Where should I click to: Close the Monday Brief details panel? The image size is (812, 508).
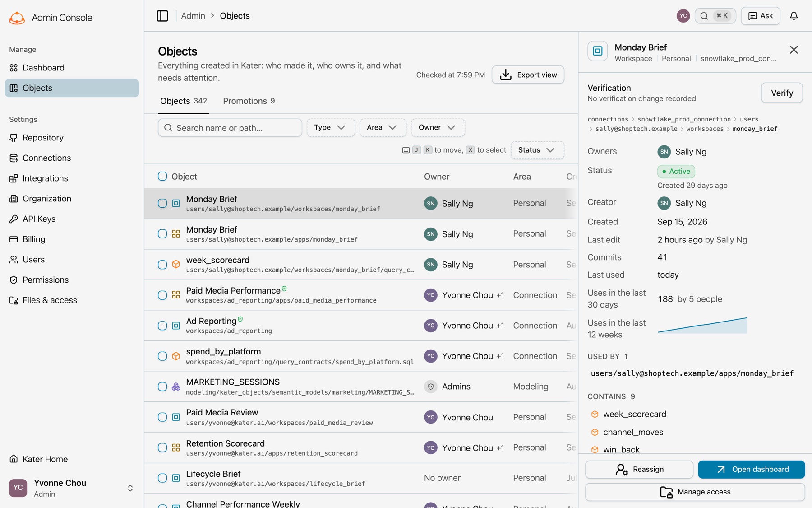[x=794, y=50]
